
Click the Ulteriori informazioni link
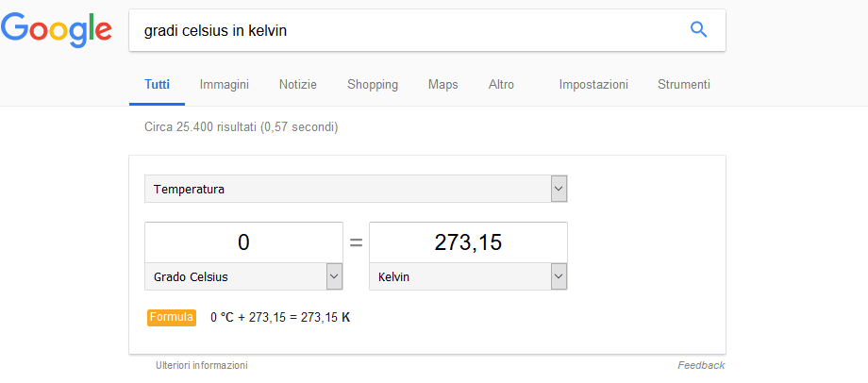point(202,365)
